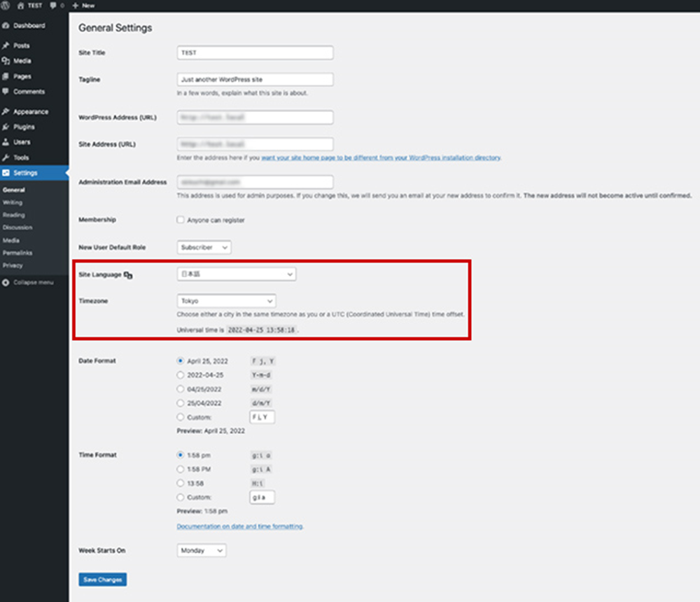
Task: Click the Site Title text field
Action: click(x=255, y=52)
